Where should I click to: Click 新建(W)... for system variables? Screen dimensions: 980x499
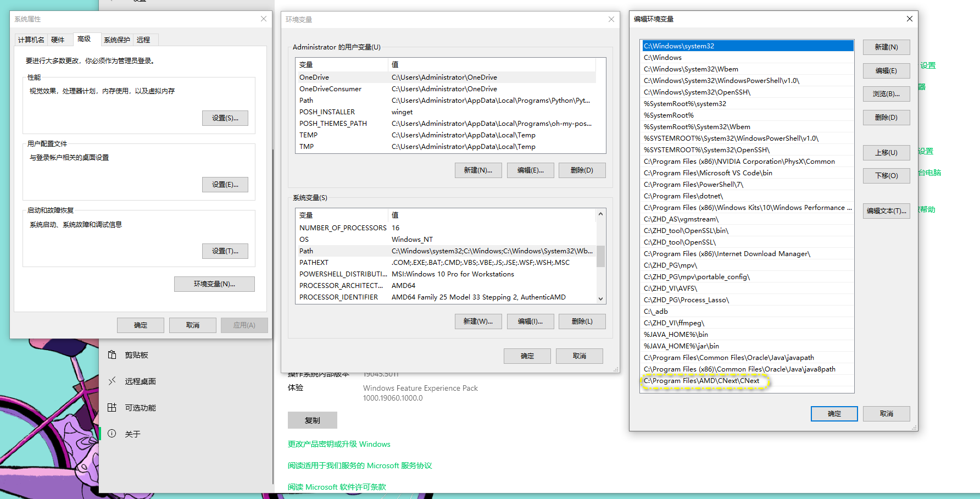coord(478,321)
